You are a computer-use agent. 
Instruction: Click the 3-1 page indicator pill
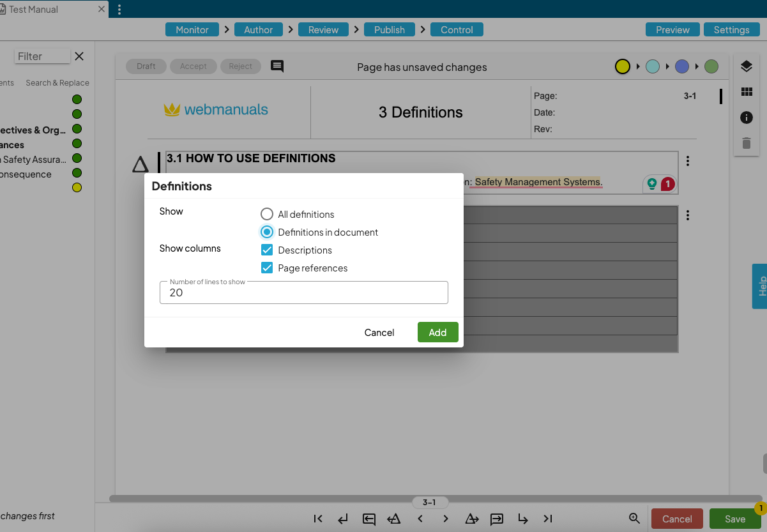[x=430, y=503]
